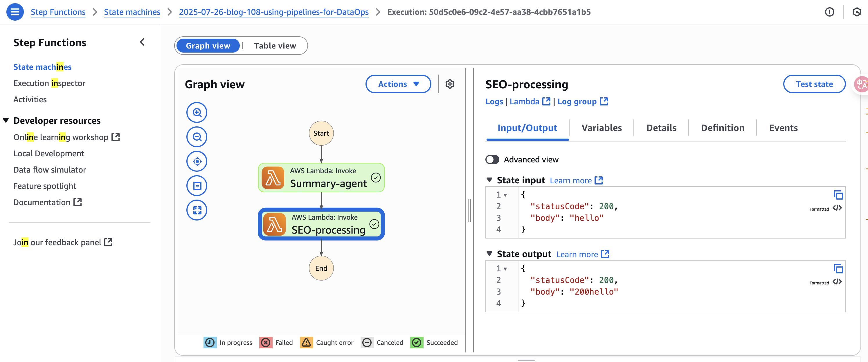Image resolution: width=868 pixels, height=362 pixels.
Task: Open the Logs link
Action: point(494,102)
